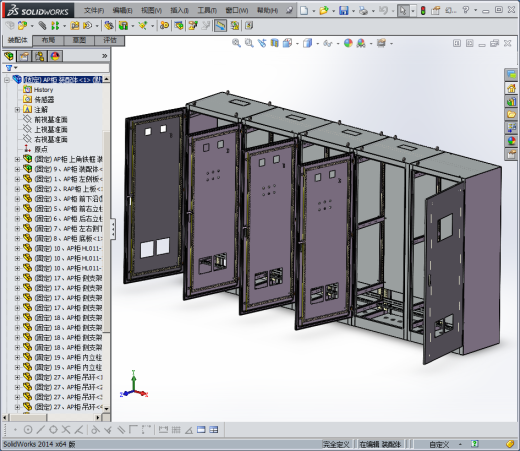Select the 前视基准面 plane item

tap(51, 119)
